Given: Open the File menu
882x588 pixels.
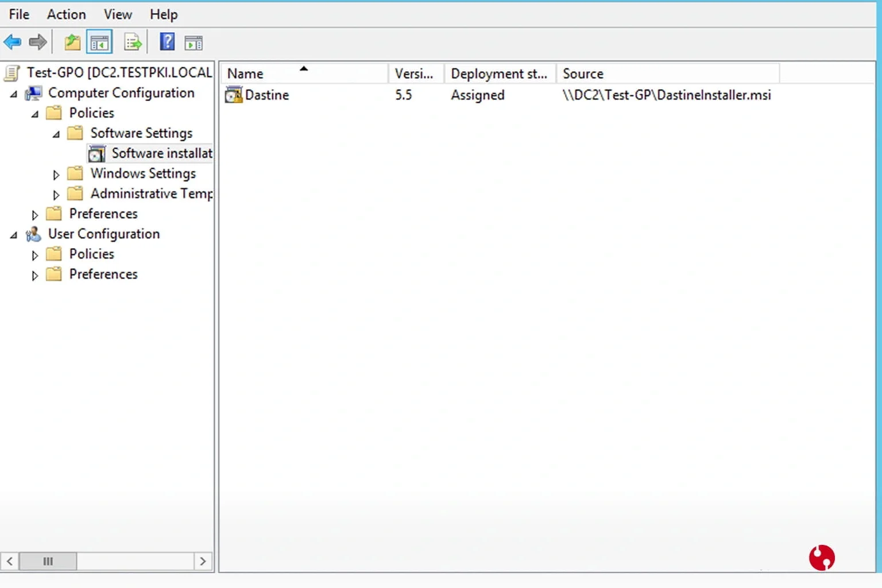Looking at the screenshot, I should [x=19, y=14].
